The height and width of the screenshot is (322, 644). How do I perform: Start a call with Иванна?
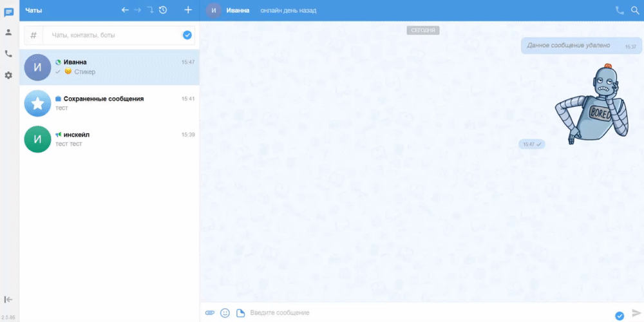(x=620, y=10)
